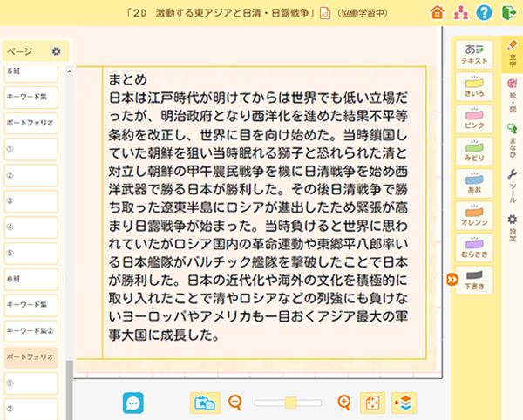Select the 下書き draft note
Screen dimensions: 523x420
tap(474, 280)
